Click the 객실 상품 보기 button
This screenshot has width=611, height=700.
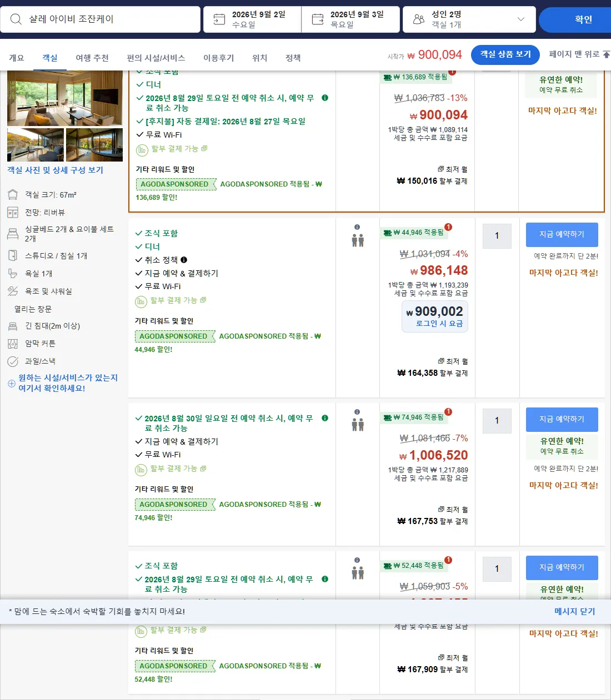tap(505, 54)
